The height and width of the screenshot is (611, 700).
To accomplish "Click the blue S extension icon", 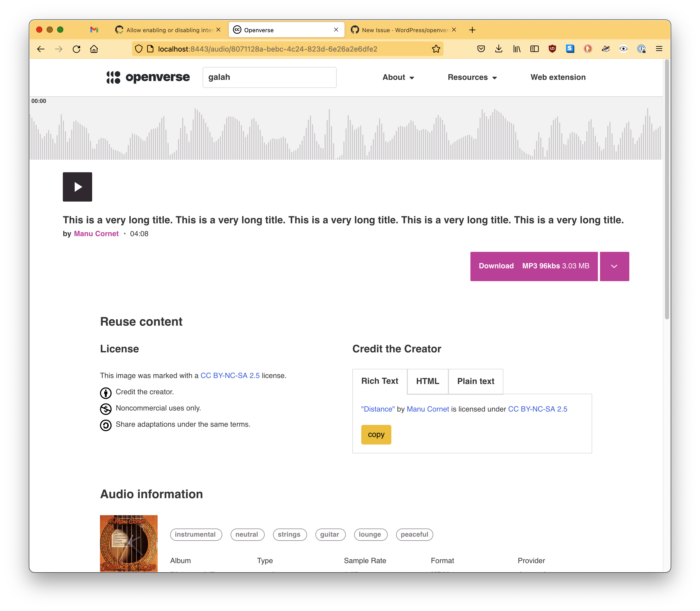I will (570, 49).
